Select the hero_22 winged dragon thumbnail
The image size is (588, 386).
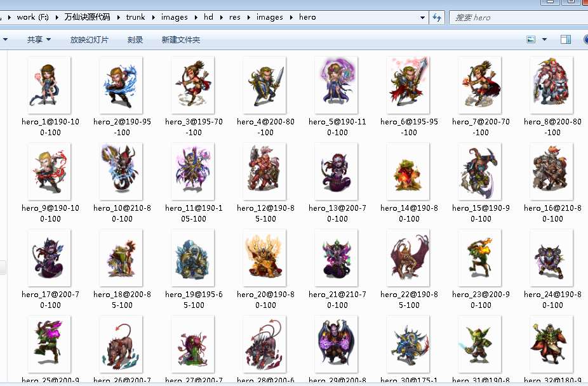(x=408, y=258)
